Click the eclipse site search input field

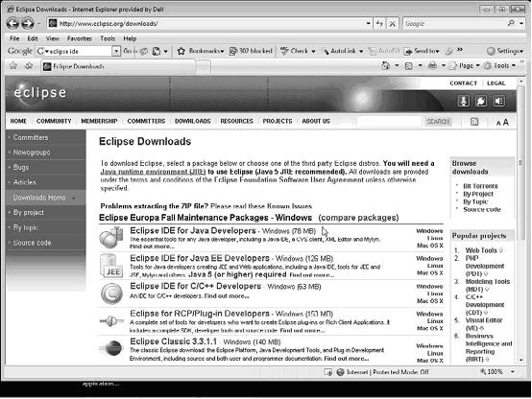(389, 122)
